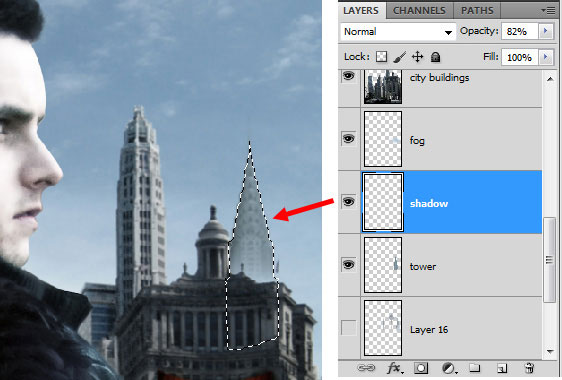Enable Lock image pixels brush icon
Image resolution: width=562 pixels, height=380 pixels.
pos(399,57)
